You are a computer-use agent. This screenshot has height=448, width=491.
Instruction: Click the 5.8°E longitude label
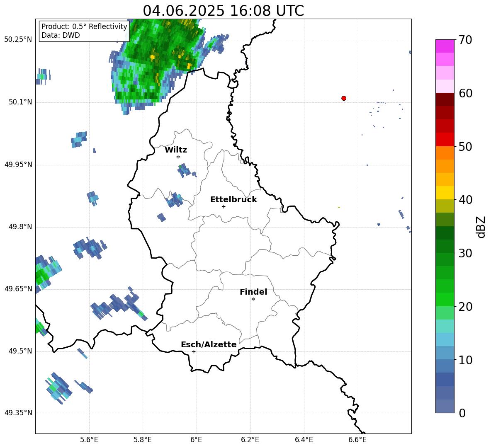pyautogui.click(x=143, y=440)
